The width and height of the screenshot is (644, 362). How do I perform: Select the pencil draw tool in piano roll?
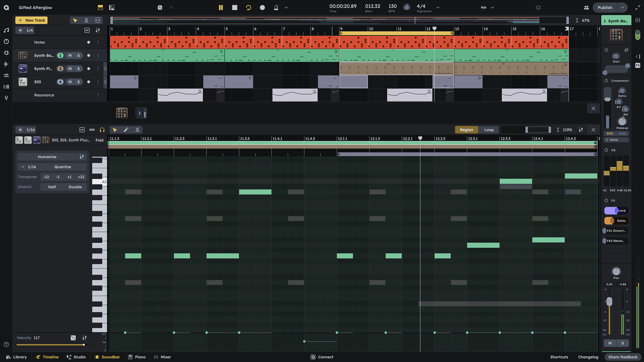tap(126, 129)
